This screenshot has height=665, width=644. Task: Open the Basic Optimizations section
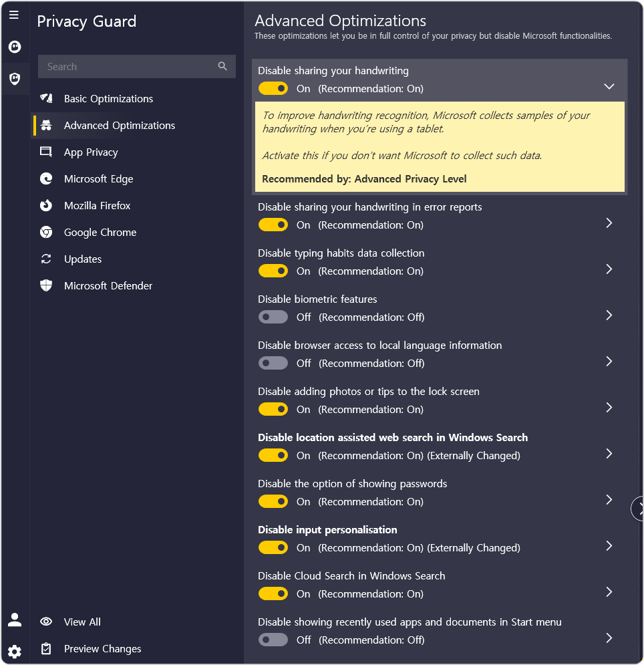(108, 98)
